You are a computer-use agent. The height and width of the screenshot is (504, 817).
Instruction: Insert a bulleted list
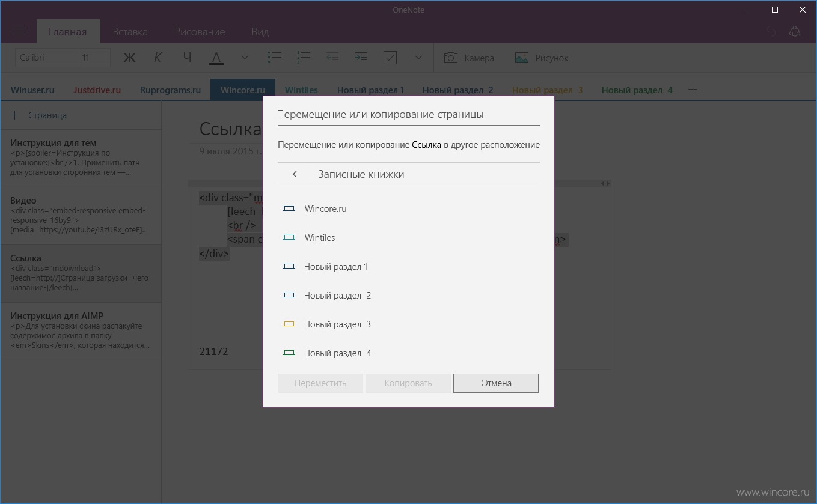click(275, 58)
